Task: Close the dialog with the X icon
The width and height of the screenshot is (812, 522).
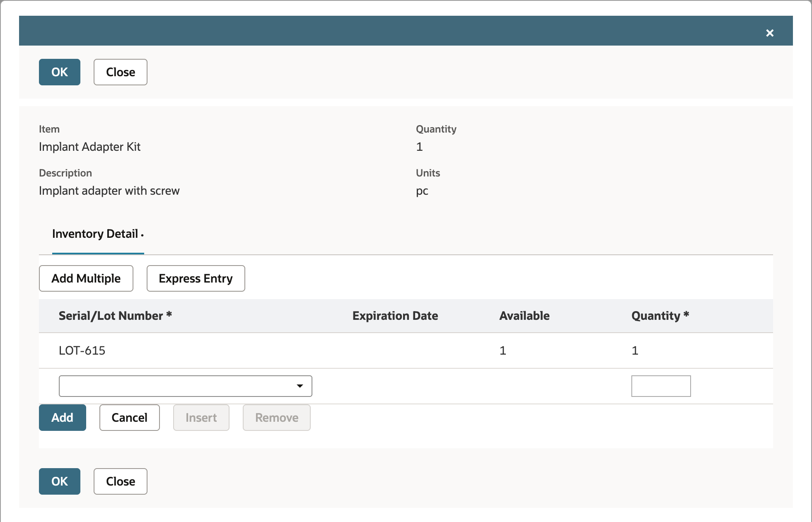Action: (x=770, y=33)
